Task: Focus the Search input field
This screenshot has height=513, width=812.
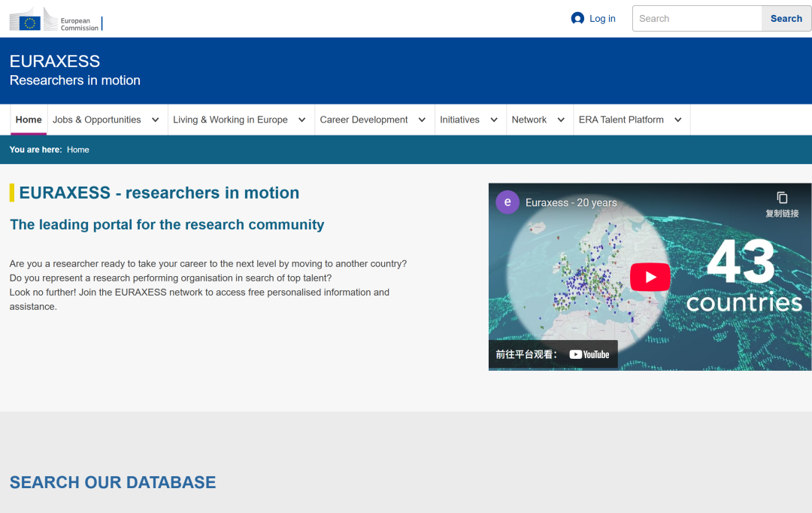Action: tap(697, 19)
